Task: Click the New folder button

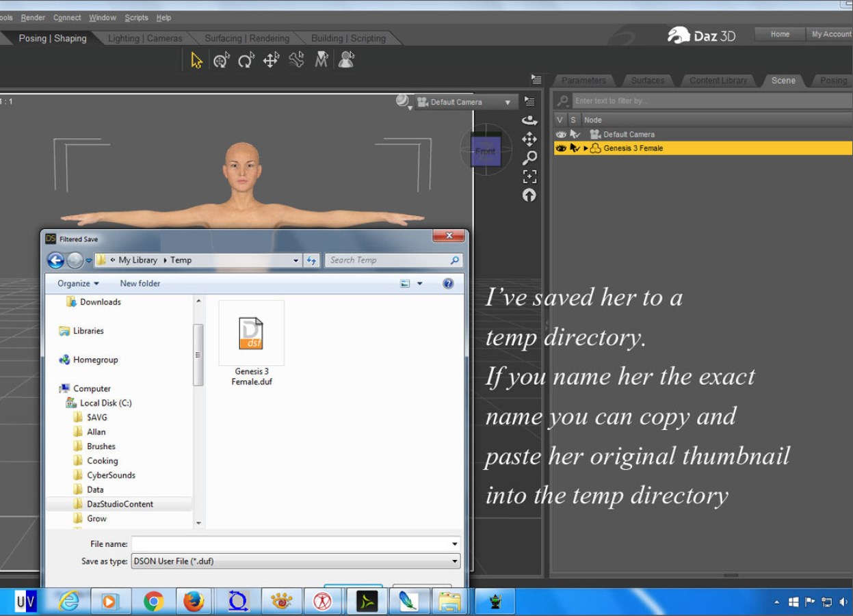Action: [140, 284]
